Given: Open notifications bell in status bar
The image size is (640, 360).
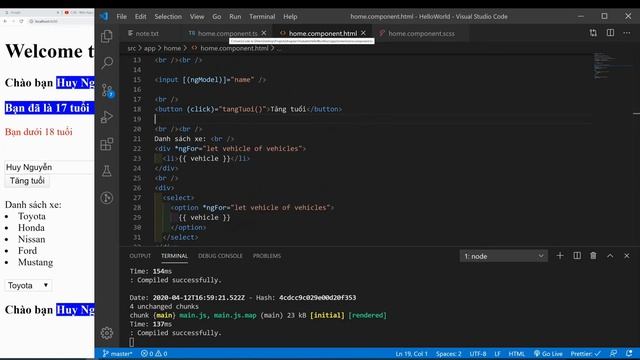Looking at the screenshot, I should point(629,353).
